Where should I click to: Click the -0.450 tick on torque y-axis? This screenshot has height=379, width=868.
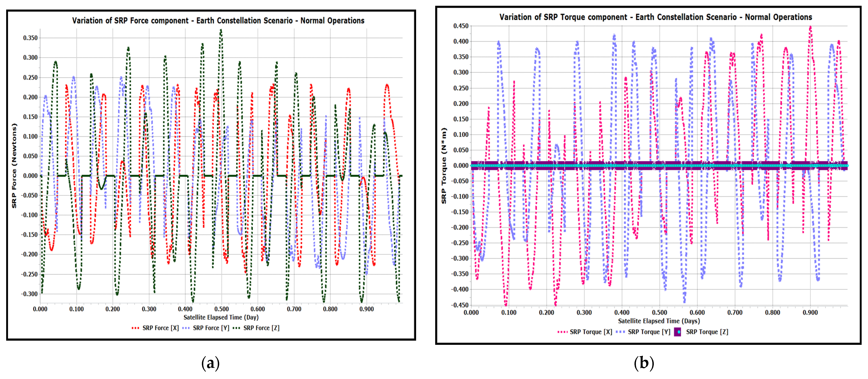460,305
